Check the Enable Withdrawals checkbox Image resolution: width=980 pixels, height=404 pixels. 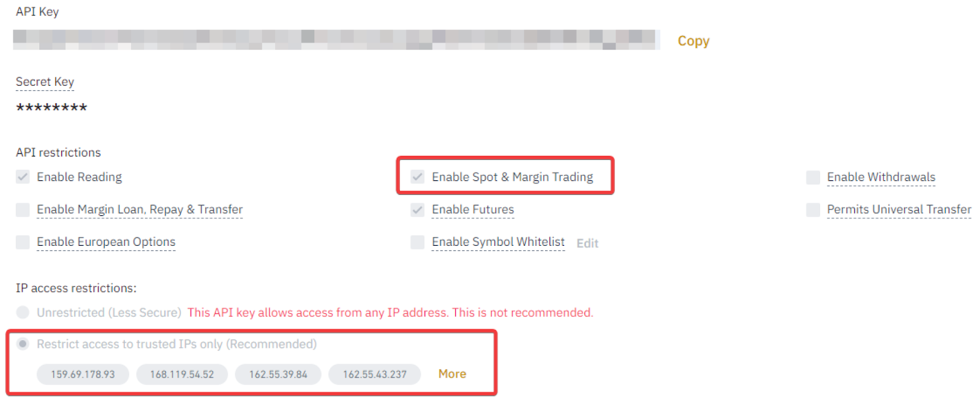813,178
